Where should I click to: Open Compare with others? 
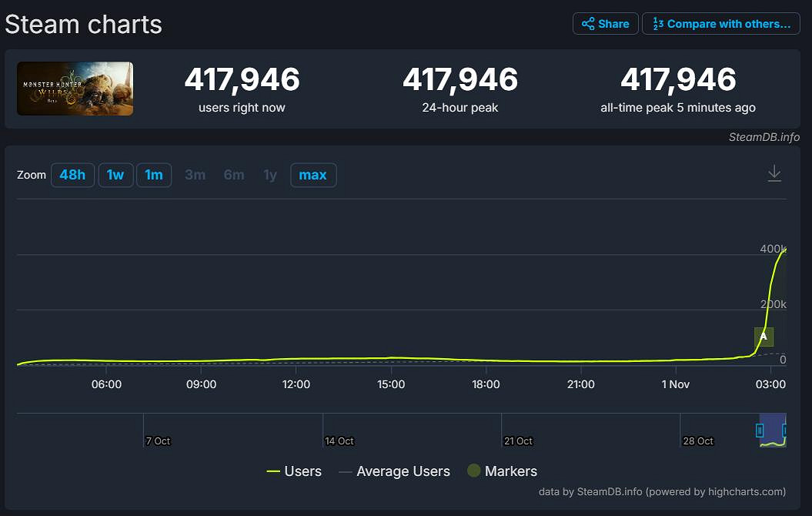pos(720,24)
